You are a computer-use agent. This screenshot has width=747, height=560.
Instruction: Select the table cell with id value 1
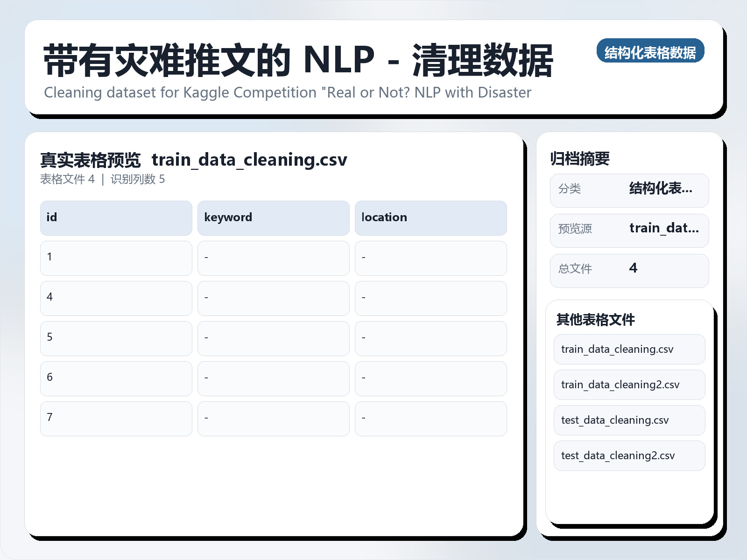116,258
